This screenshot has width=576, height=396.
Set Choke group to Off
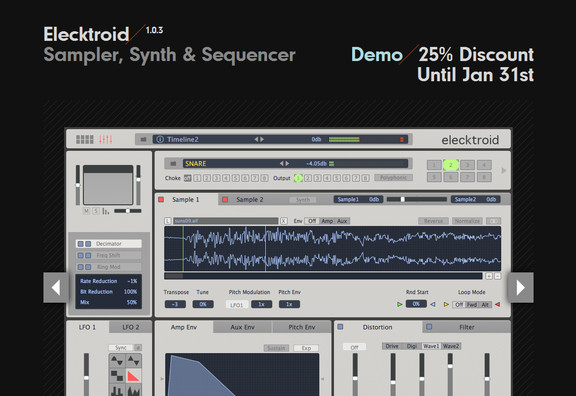point(187,178)
